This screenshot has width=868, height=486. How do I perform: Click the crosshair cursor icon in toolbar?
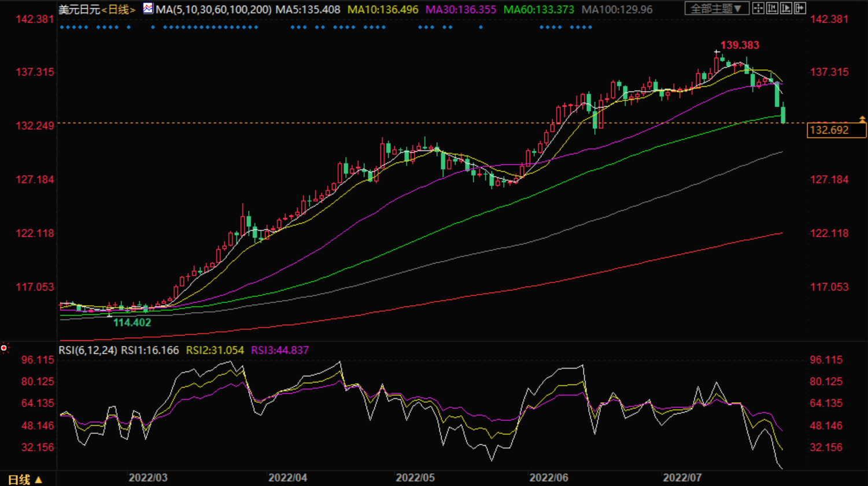[x=758, y=8]
